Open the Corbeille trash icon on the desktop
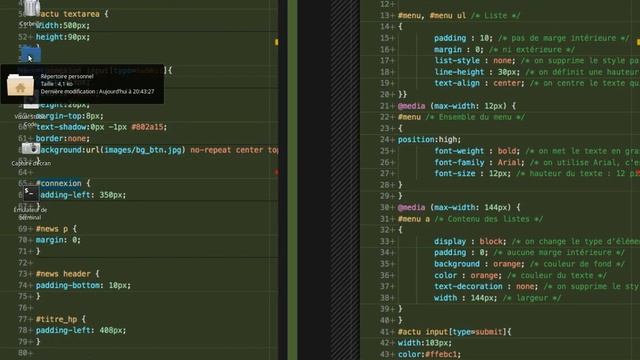 [x=31, y=8]
